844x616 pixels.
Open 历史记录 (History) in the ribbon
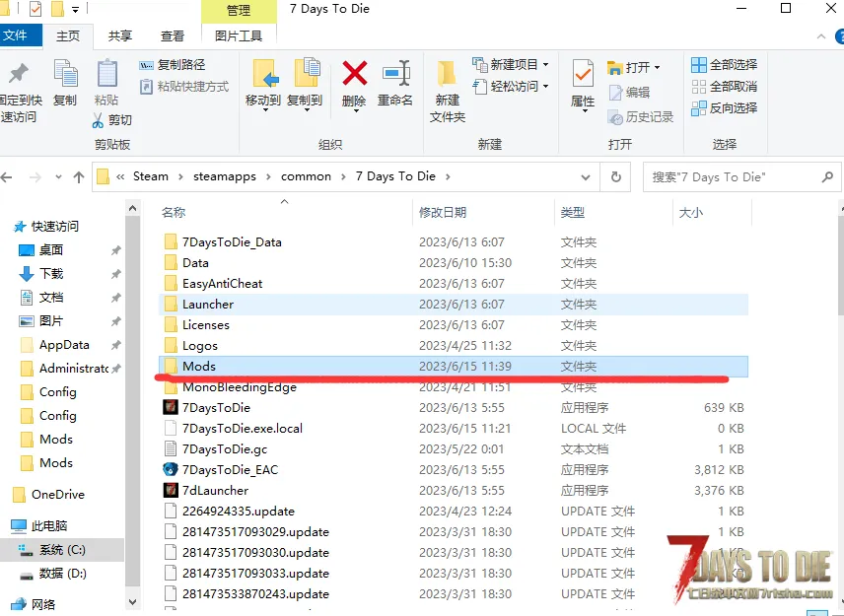[641, 116]
